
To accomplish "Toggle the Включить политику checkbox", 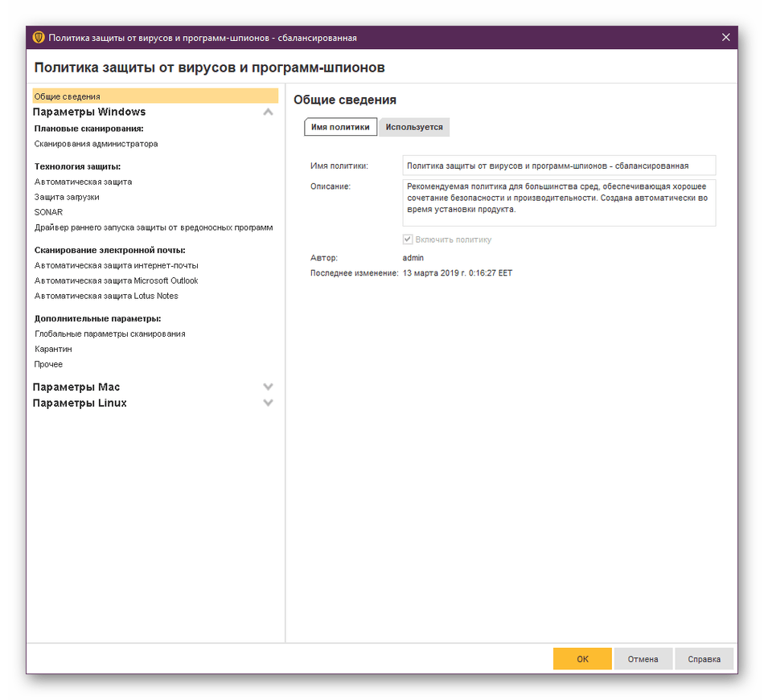I will [408, 238].
